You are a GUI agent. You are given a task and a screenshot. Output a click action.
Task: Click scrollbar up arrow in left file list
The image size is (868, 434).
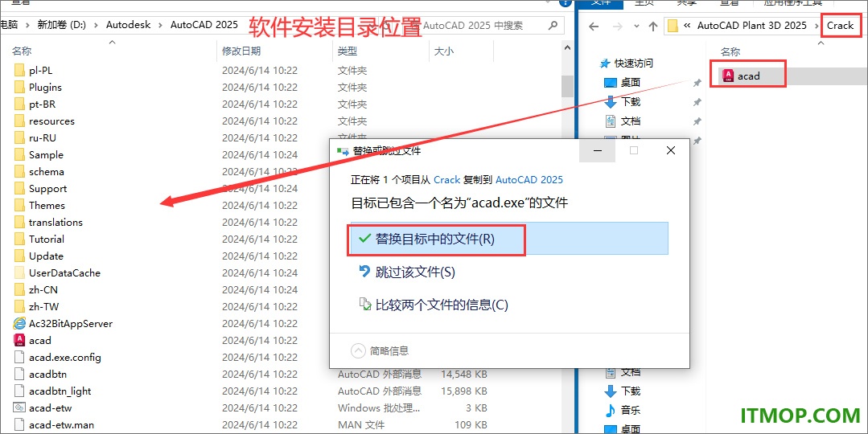click(567, 49)
